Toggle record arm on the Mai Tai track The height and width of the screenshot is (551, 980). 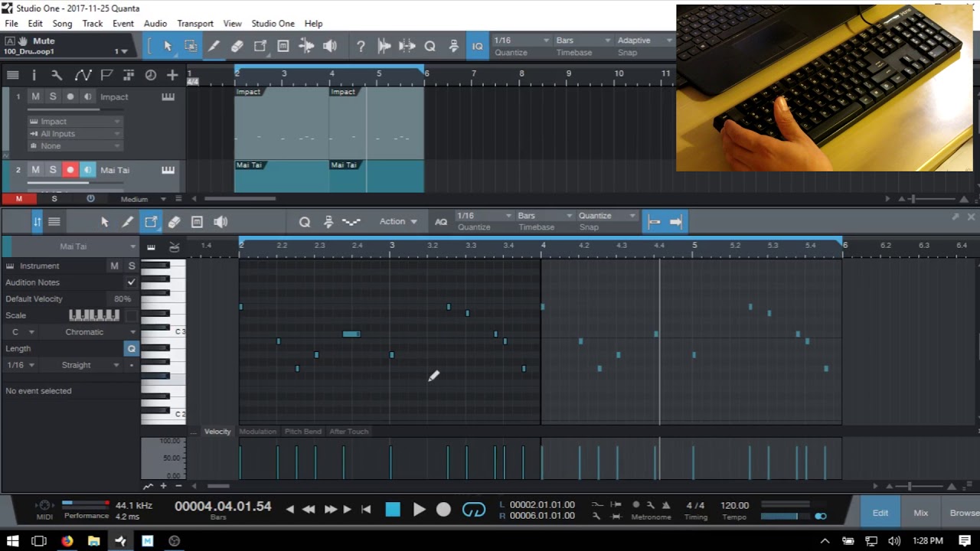(70, 170)
